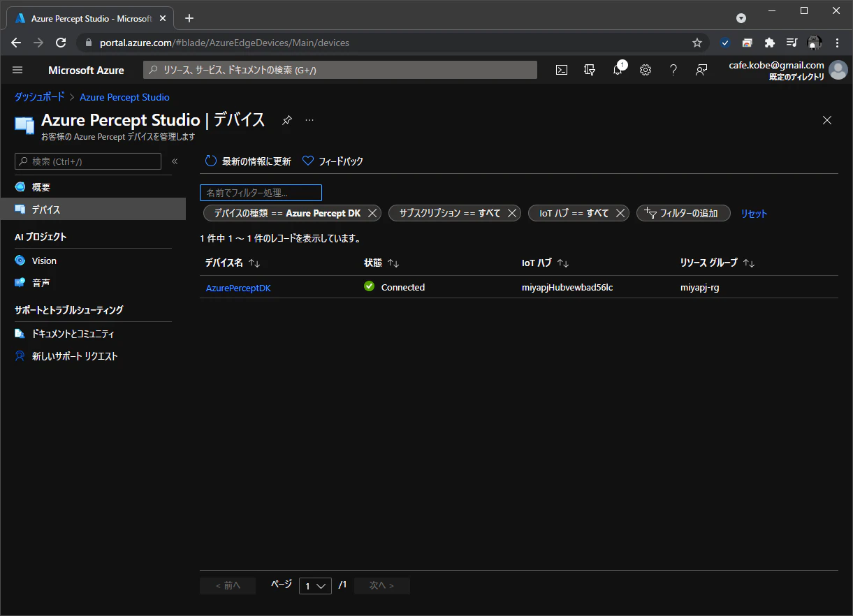Go to ダッシュボード breadcrumb
This screenshot has width=853, height=616.
click(40, 97)
